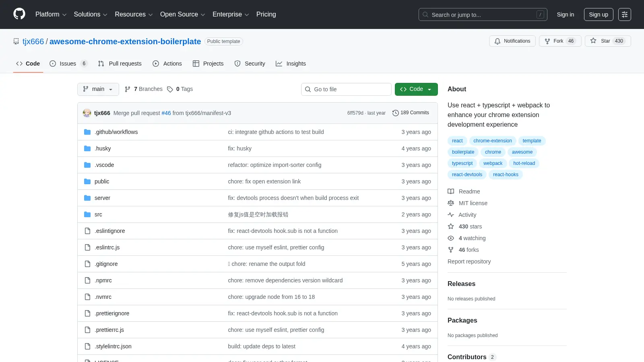The height and width of the screenshot is (362, 644).
Task: Click the file icon next to .stylelintrc.json
Action: tap(87, 346)
